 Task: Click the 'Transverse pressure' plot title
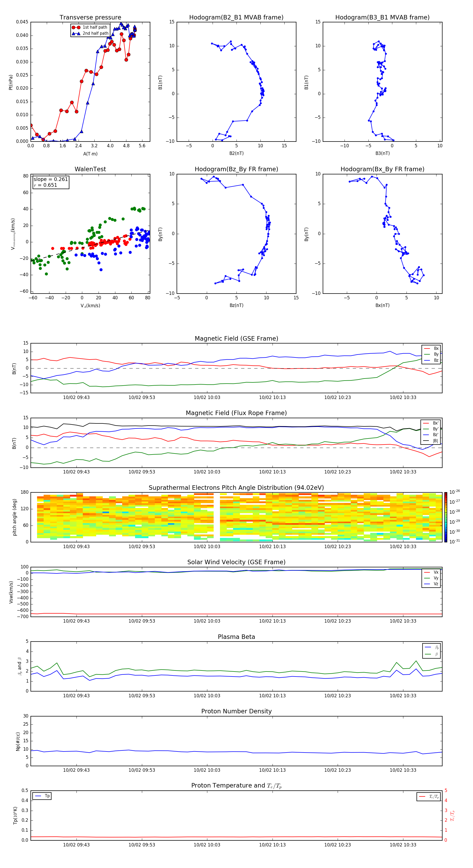click(90, 18)
